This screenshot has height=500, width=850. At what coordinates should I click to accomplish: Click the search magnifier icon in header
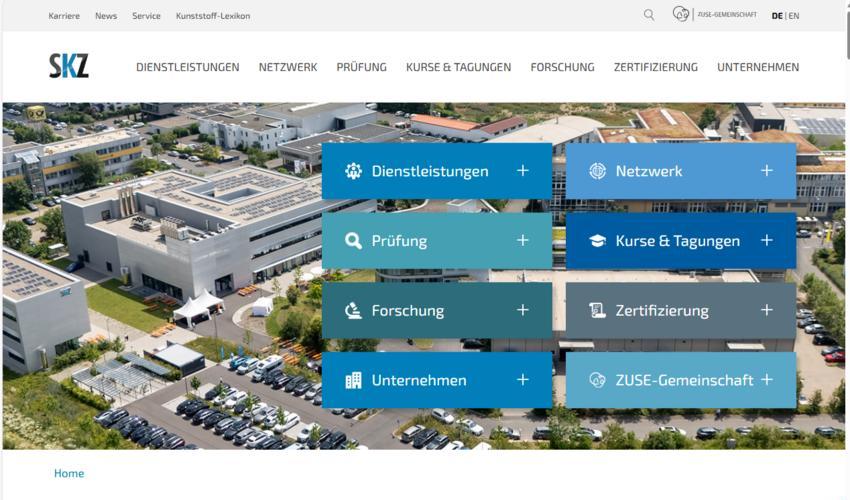649,15
